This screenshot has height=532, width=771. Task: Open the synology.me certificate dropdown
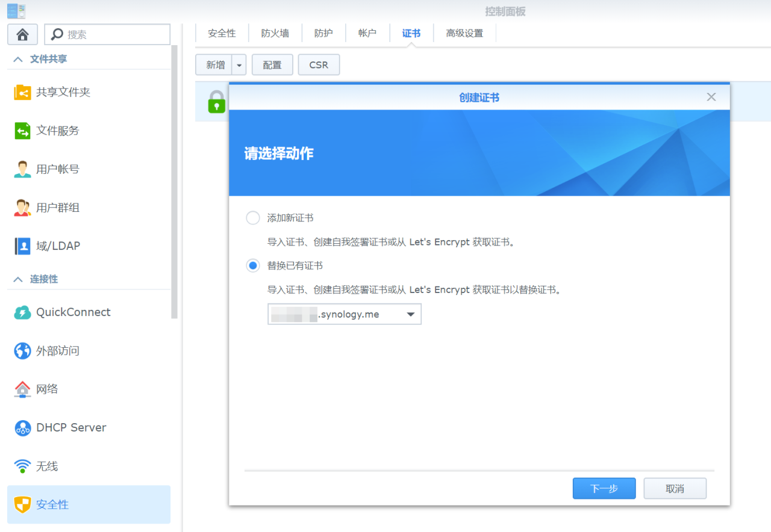(411, 314)
